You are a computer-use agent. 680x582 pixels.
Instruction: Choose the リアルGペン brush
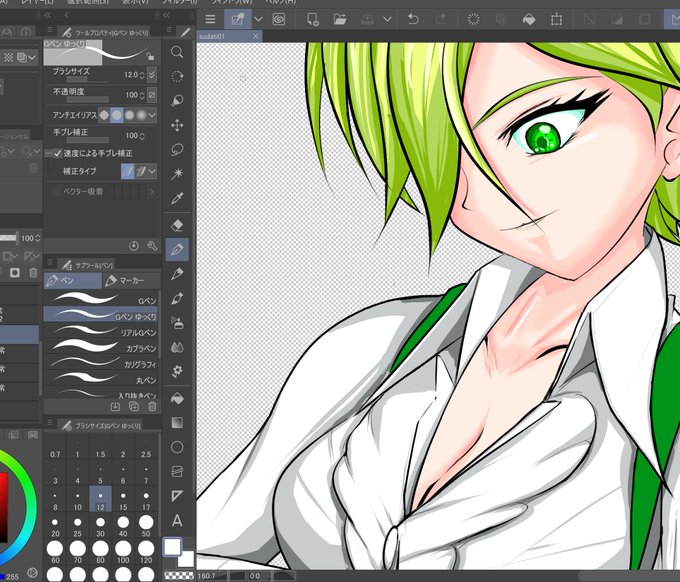[x=101, y=331]
